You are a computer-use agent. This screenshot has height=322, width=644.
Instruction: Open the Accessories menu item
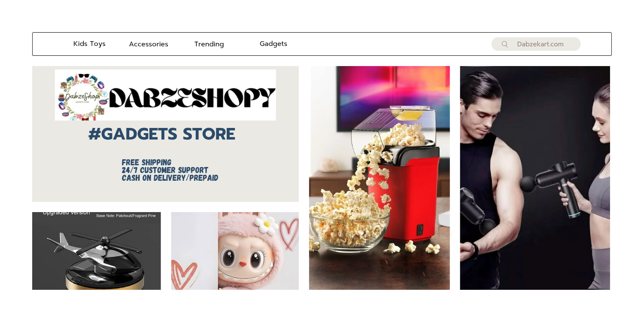click(149, 44)
